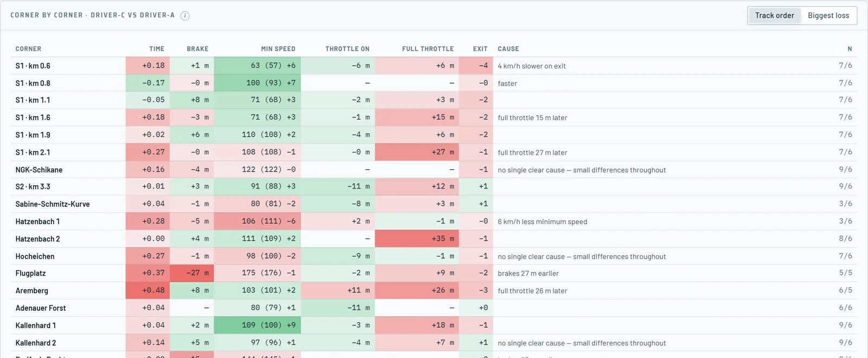This screenshot has width=868, height=358.
Task: Click the 'full throttle 26 m later' cause
Action: pyautogui.click(x=532, y=291)
